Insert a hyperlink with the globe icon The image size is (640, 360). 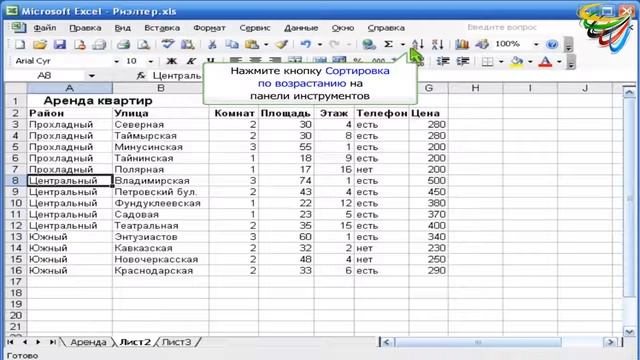point(369,44)
